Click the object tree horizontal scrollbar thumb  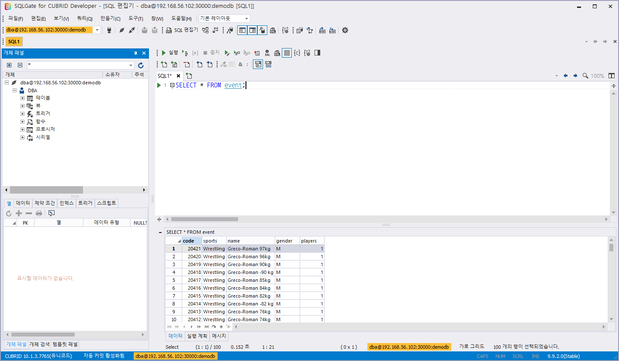(46, 190)
